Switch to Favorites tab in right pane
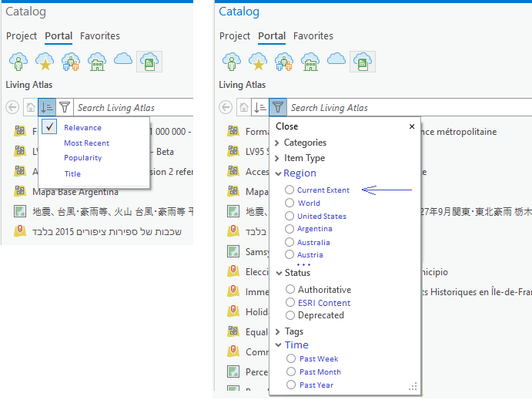Image resolution: width=532 pixels, height=400 pixels. click(x=313, y=35)
